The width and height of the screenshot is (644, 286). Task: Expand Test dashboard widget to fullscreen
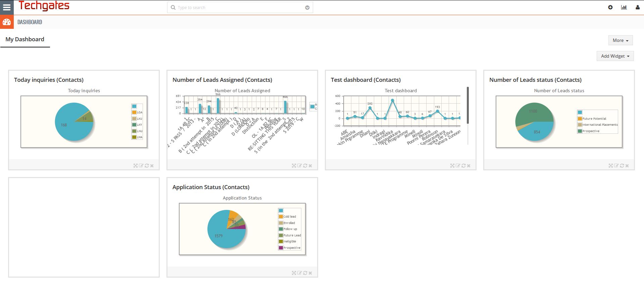click(x=452, y=166)
